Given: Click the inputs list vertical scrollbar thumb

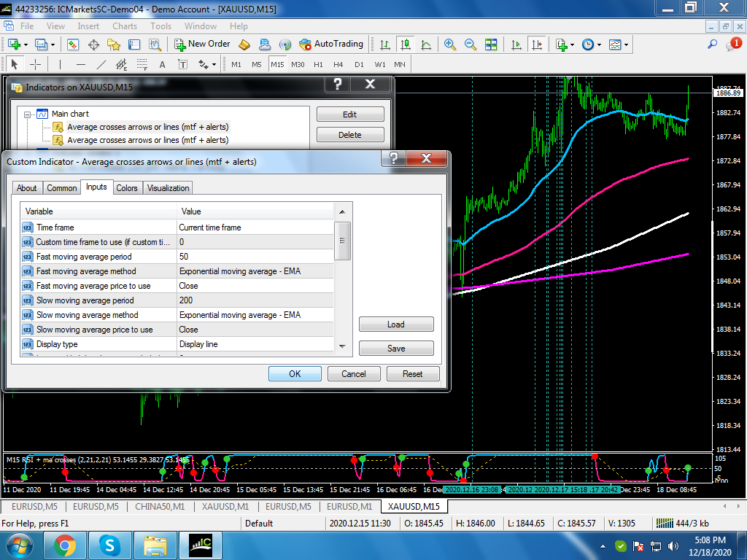Looking at the screenshot, I should 342,241.
